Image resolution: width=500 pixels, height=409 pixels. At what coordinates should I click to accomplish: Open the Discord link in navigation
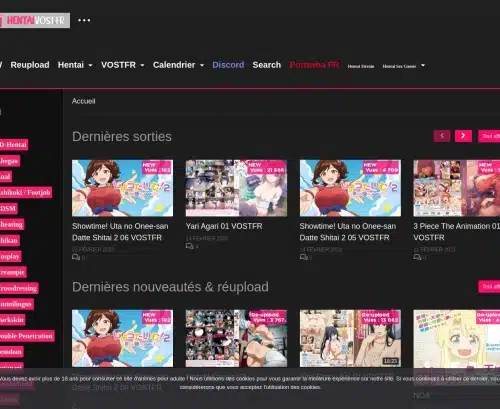228,65
